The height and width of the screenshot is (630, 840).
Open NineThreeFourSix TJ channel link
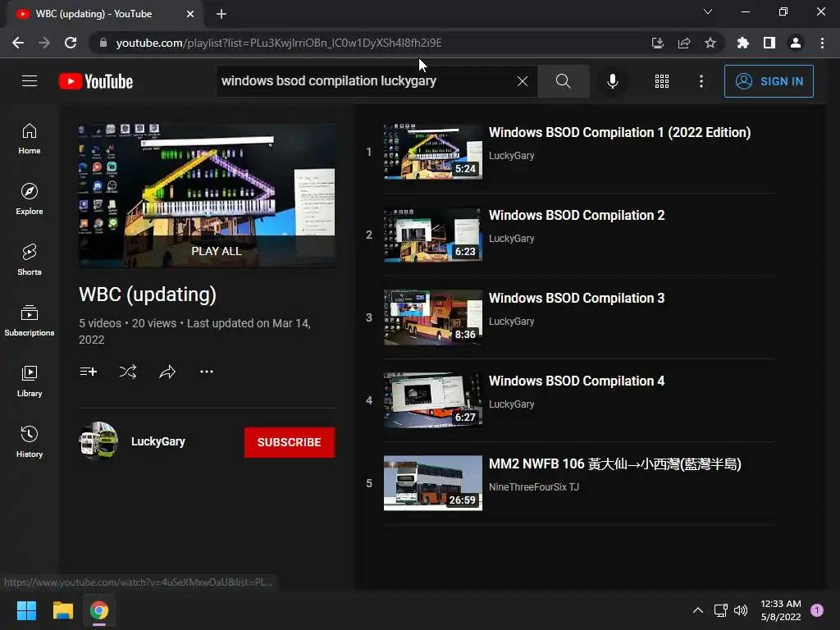point(533,487)
